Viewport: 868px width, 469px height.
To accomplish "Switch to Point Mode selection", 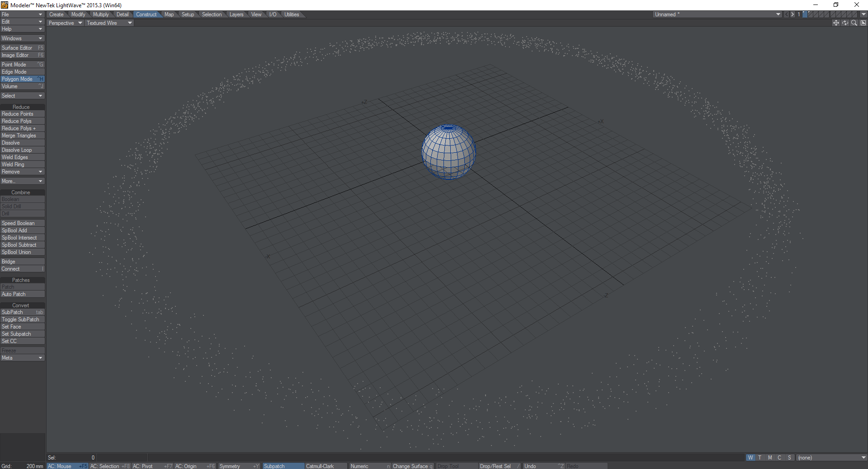I will pyautogui.click(x=18, y=64).
